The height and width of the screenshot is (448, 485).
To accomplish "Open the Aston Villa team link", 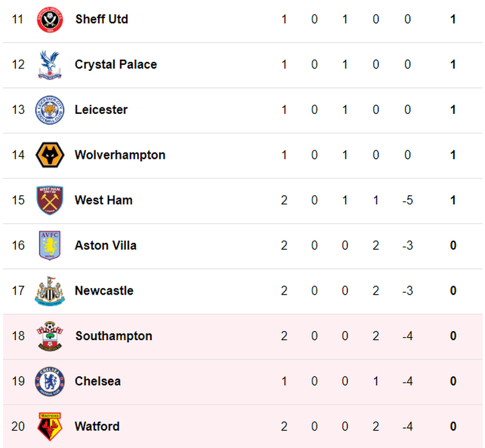I will click(105, 246).
